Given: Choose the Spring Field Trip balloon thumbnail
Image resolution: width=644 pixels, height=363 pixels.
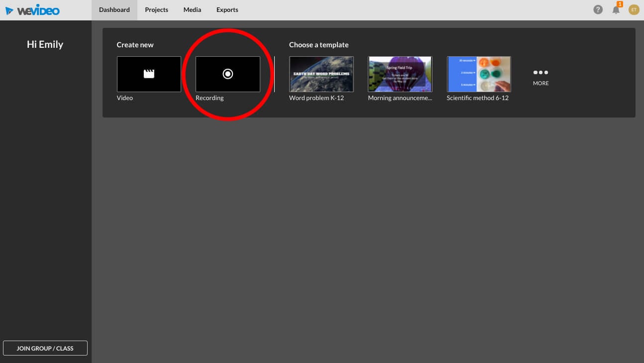Looking at the screenshot, I should 400,74.
